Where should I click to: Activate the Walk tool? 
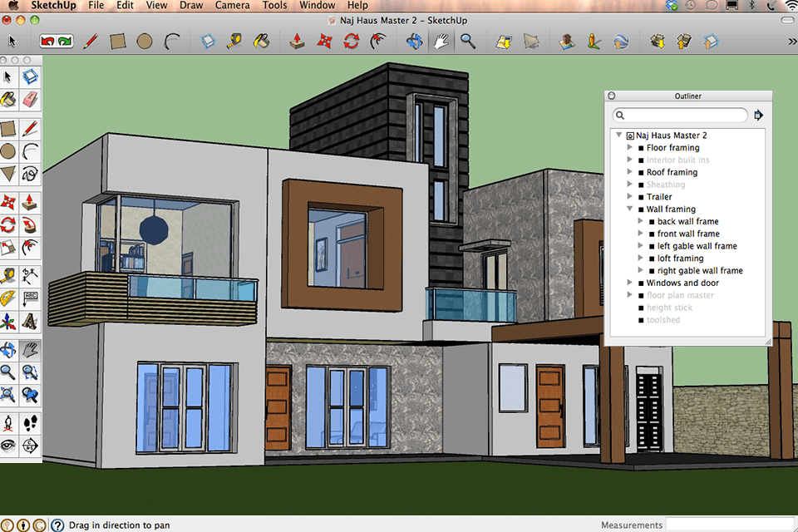click(32, 423)
